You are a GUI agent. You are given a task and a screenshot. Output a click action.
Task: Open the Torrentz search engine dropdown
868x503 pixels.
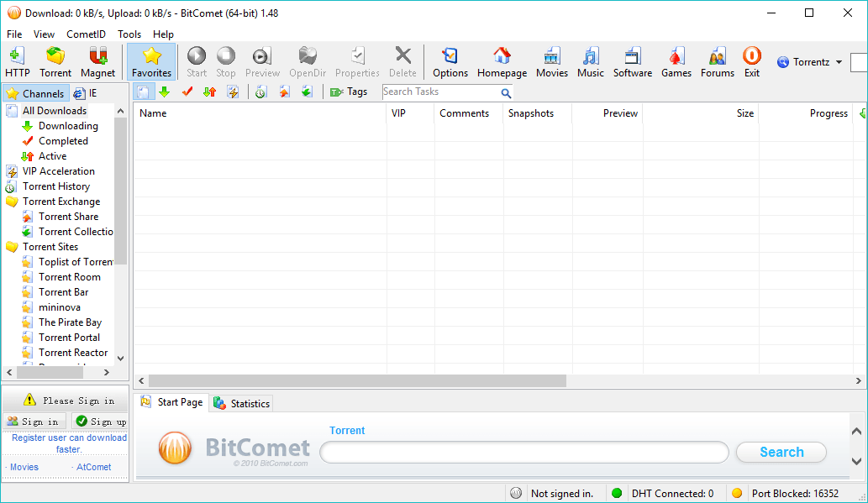tap(810, 61)
